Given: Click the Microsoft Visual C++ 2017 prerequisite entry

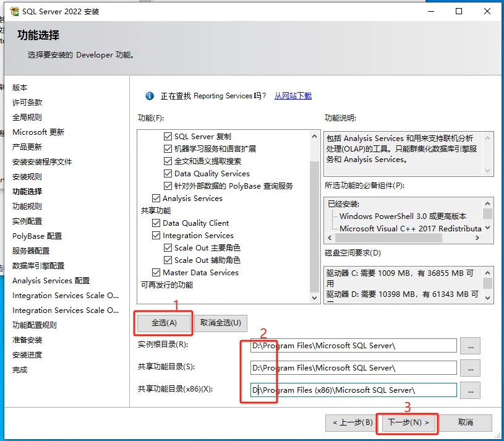Looking at the screenshot, I should pos(411,228).
